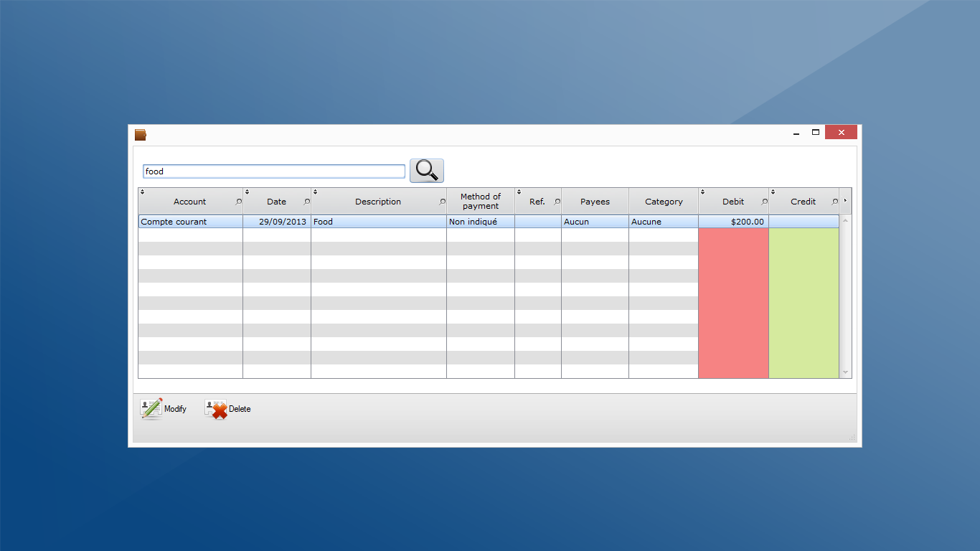Open the Debit column filter magnifier
The width and height of the screenshot is (980, 551).
click(765, 202)
